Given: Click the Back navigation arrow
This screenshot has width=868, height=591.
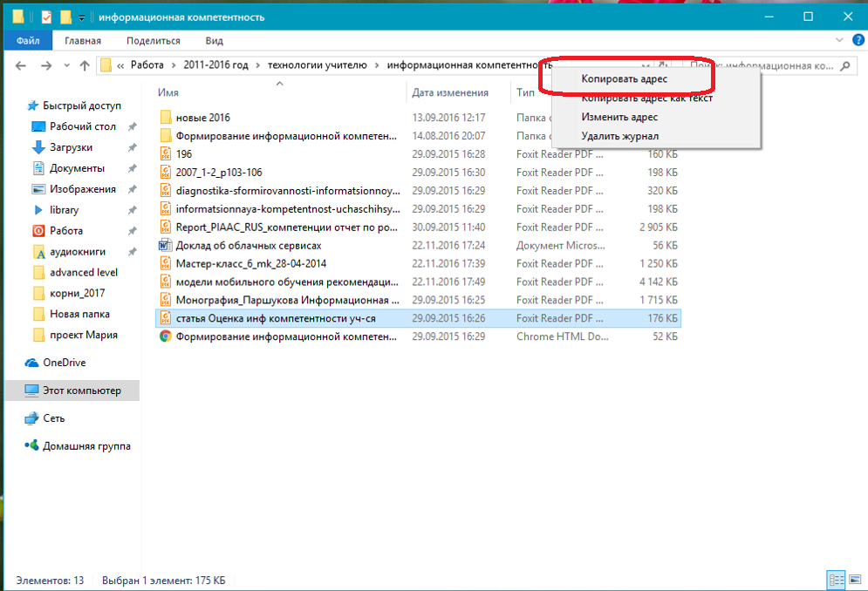Looking at the screenshot, I should click(20, 66).
